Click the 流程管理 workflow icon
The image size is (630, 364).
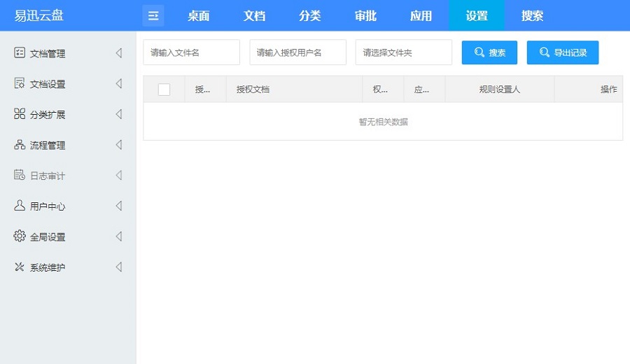(20, 145)
